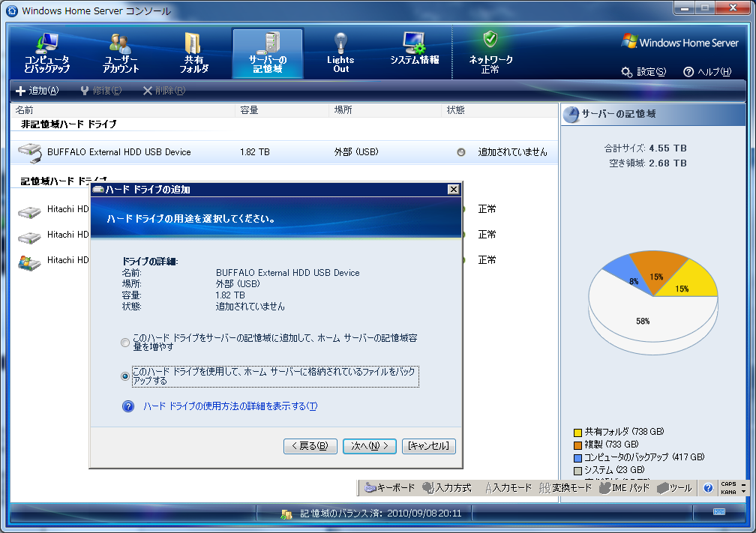Click the 合計サイズ 4.55 TB text
756x533 pixels.
[646, 148]
